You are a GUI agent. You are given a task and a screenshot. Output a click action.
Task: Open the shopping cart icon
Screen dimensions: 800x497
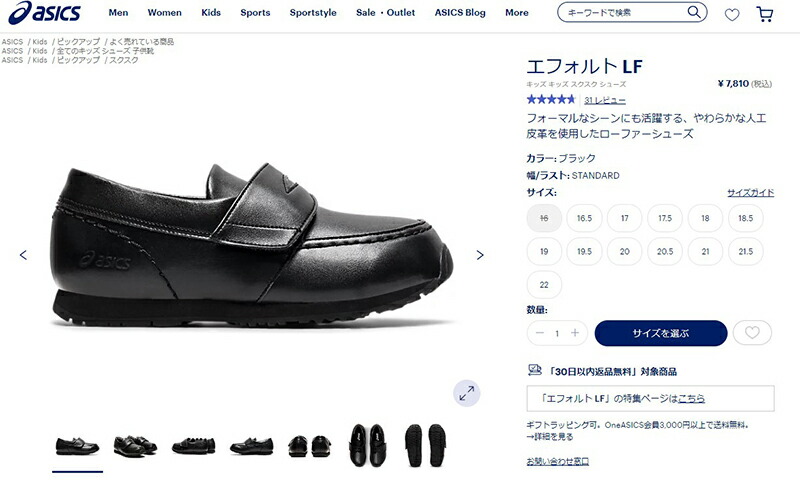click(764, 14)
